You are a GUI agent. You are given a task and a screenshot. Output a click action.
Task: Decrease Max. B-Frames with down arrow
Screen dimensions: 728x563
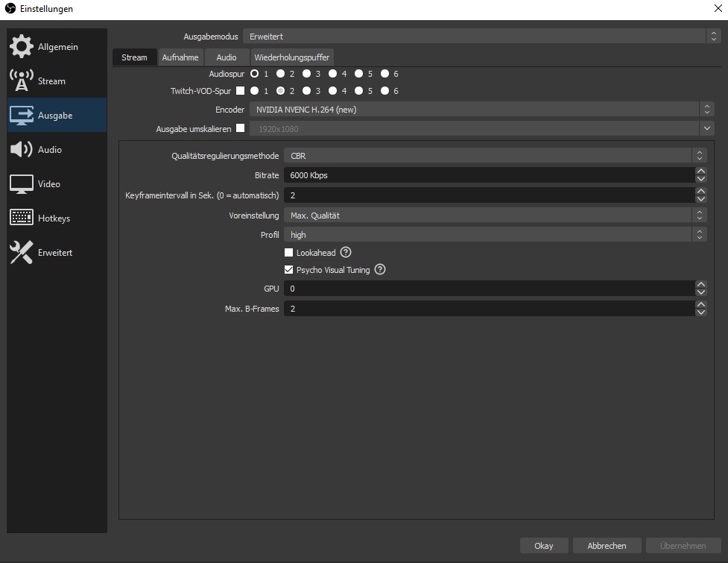(x=701, y=312)
